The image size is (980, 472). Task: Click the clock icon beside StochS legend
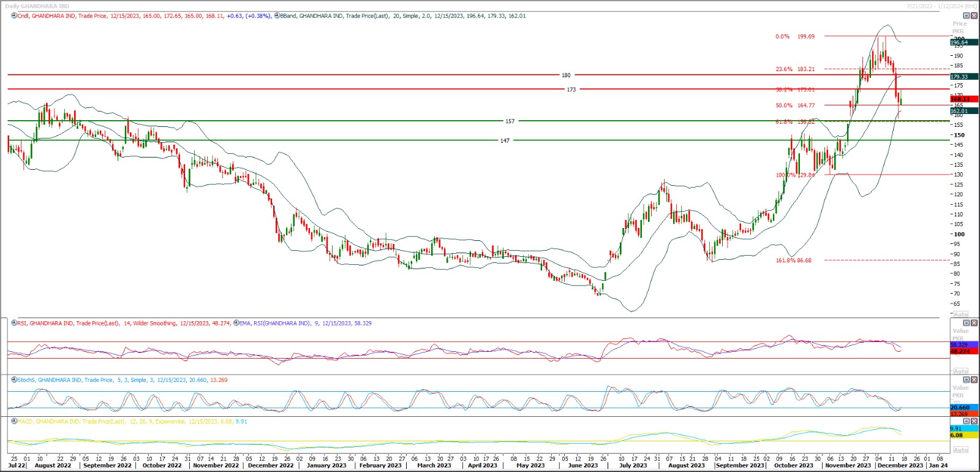tap(14, 380)
